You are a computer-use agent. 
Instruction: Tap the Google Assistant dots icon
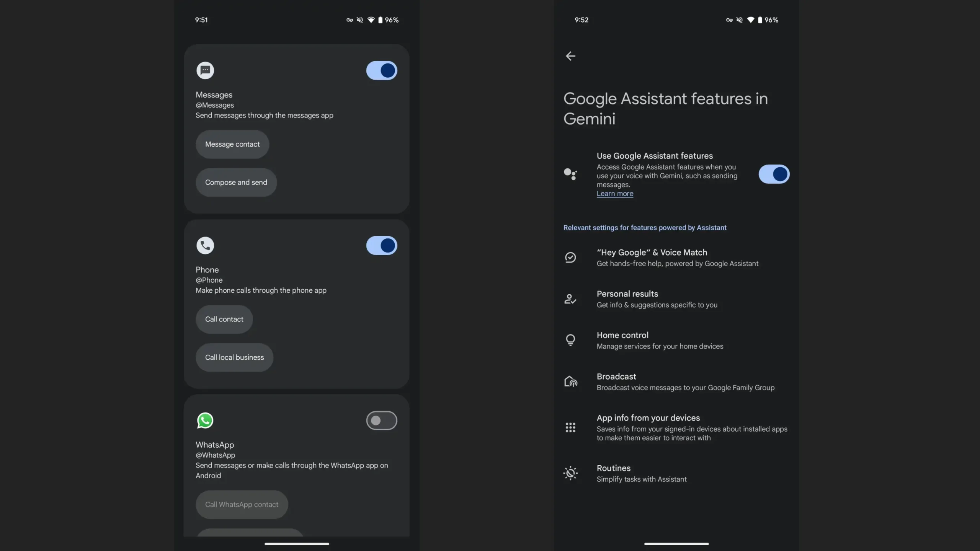coord(570,174)
